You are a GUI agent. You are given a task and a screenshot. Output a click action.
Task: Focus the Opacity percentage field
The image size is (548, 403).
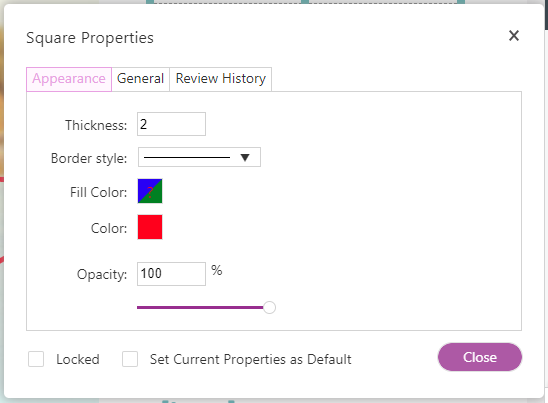tap(171, 274)
